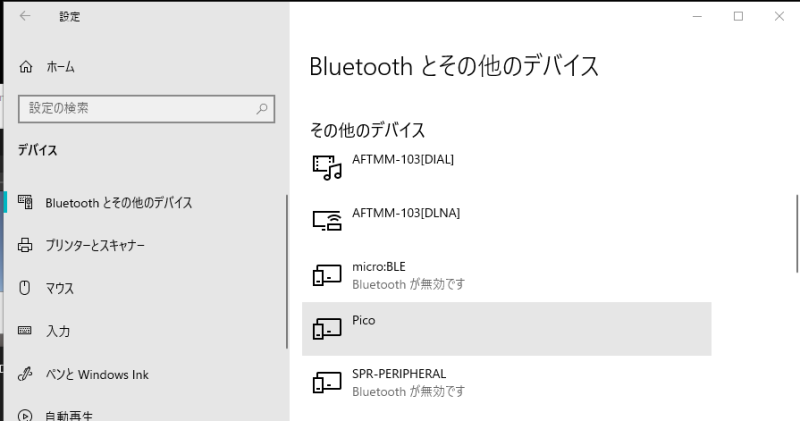Click the Home icon in sidebar
The height and width of the screenshot is (421, 800).
[x=26, y=67]
